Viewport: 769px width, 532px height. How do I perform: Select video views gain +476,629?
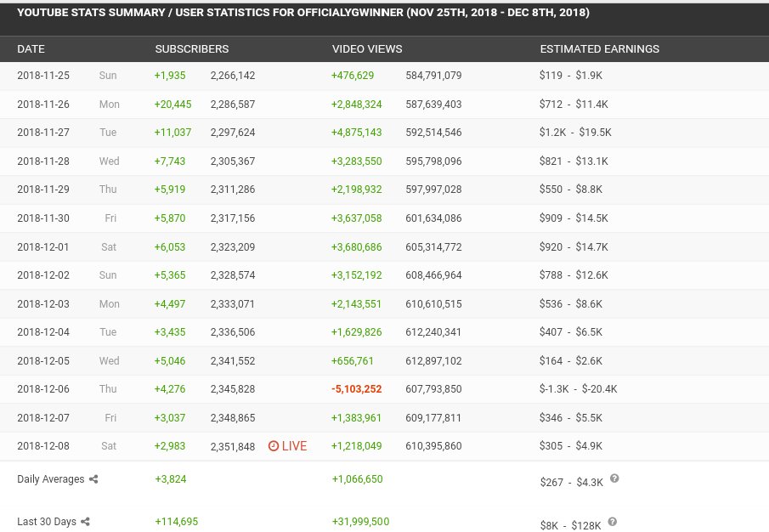353,76
